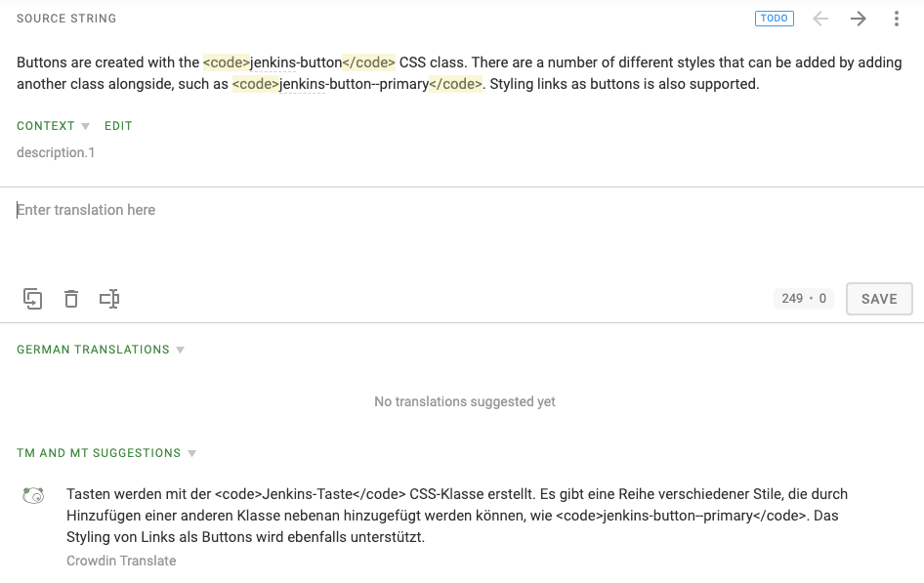This screenshot has width=924, height=583.
Task: Select the text selection icon in the toolbar
Action: 109,299
